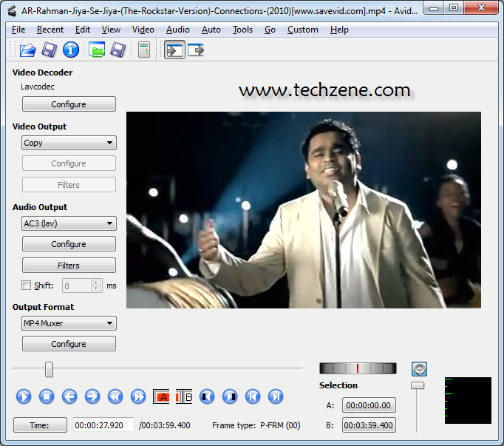Click the shift milliseconds input field

point(77,285)
